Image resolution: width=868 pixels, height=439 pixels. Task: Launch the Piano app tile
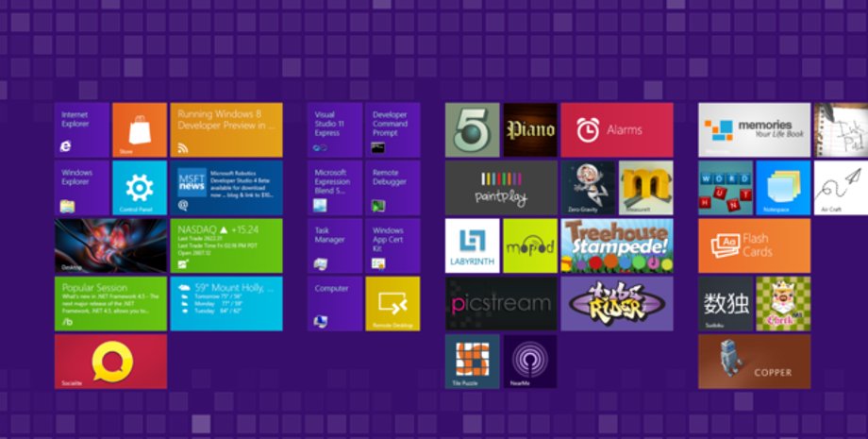[529, 130]
